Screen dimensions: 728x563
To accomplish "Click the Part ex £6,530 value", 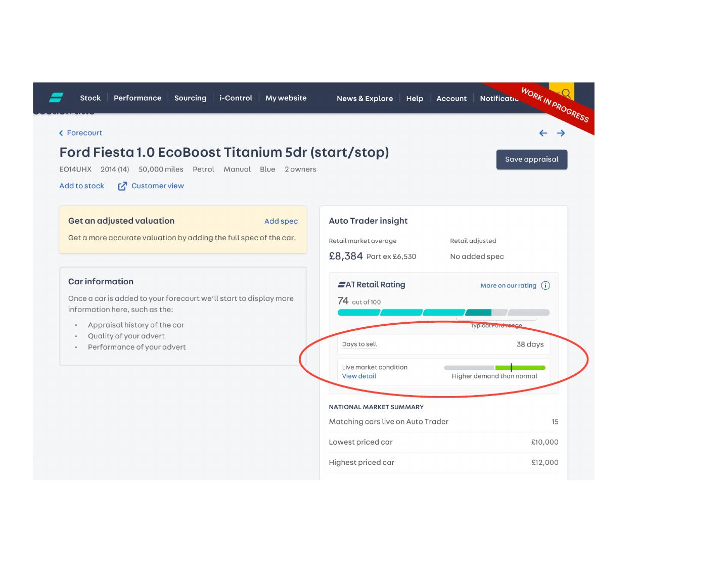I will coord(391,256).
